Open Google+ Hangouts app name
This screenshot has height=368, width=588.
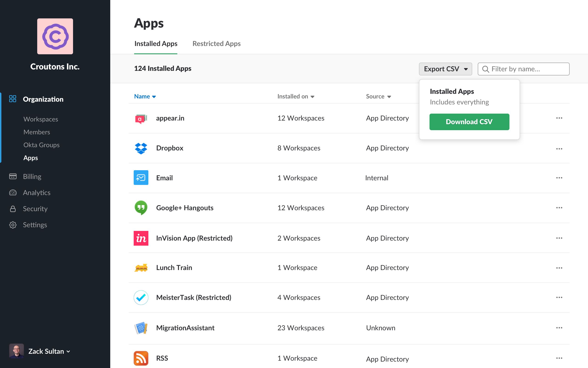[185, 208]
